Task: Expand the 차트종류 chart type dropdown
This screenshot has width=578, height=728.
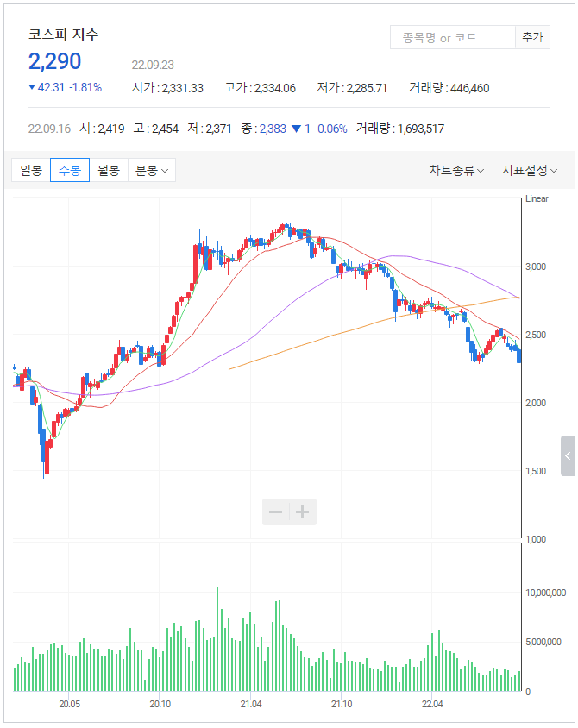Action: [x=456, y=171]
